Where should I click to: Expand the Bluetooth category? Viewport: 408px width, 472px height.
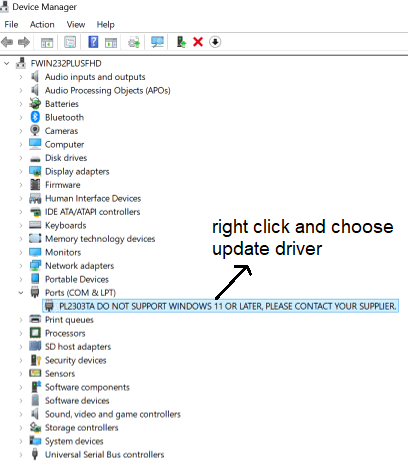21,117
